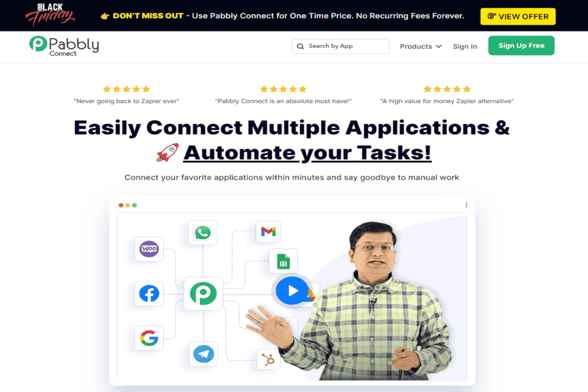Click the WhatsApp icon in the diagram

click(203, 233)
